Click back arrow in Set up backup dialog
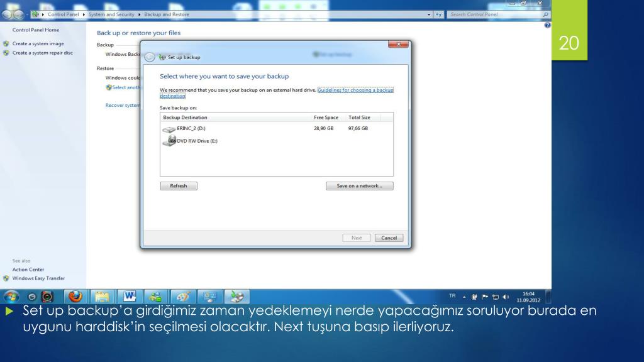The height and width of the screenshot is (362, 644). pyautogui.click(x=150, y=57)
